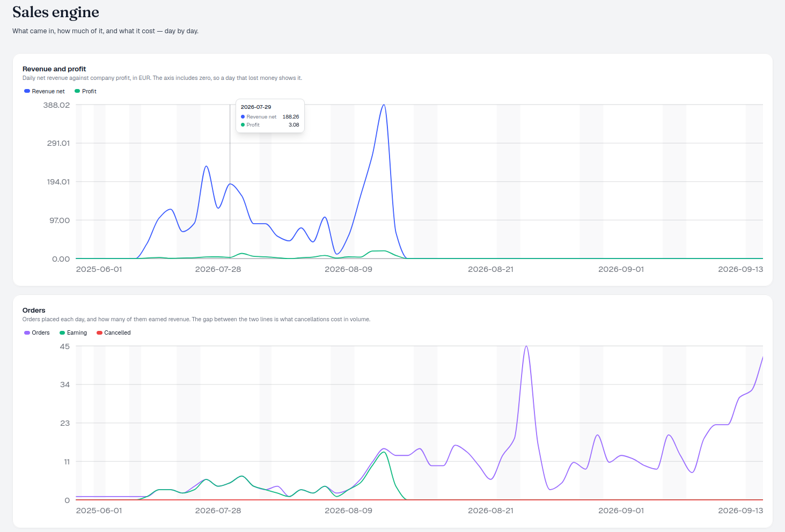Screen dimensions: 785x532
Task: Click the tooltip date 2026-07-29
Action: coord(256,107)
